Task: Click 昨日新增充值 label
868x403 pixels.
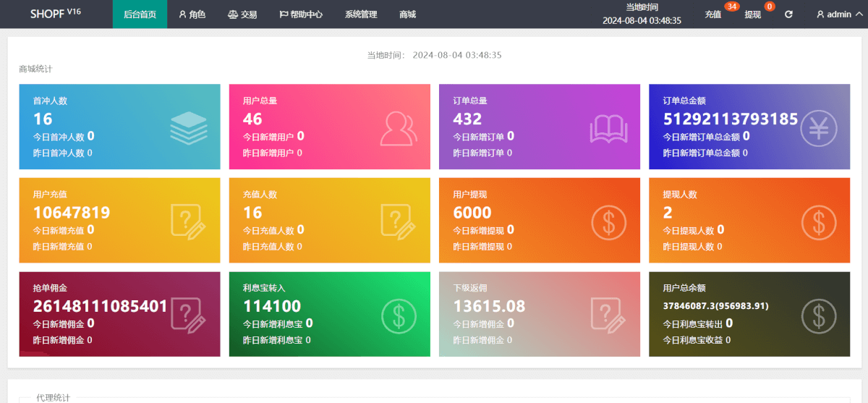Action: click(x=59, y=247)
